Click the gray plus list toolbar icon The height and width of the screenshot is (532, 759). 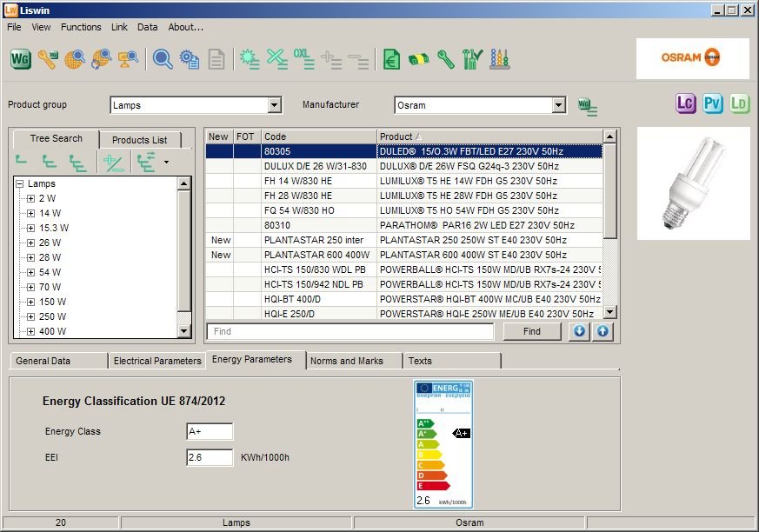click(x=331, y=59)
